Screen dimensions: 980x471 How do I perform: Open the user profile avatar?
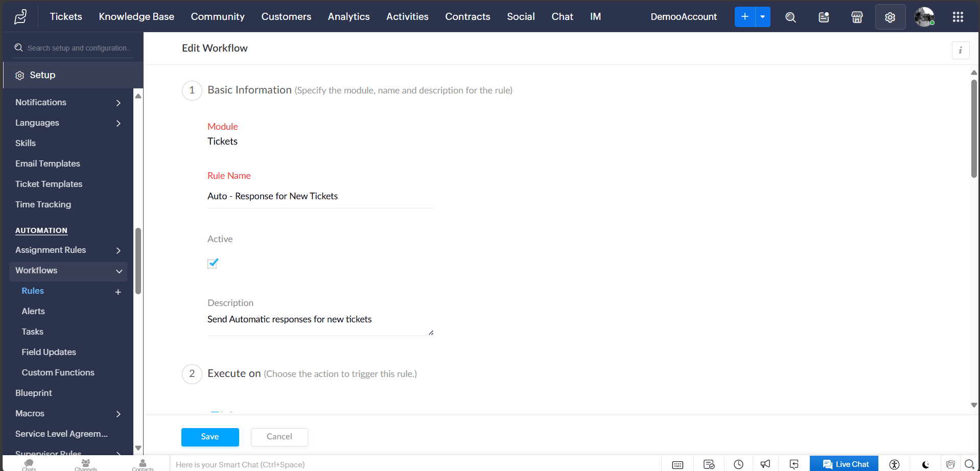[924, 17]
